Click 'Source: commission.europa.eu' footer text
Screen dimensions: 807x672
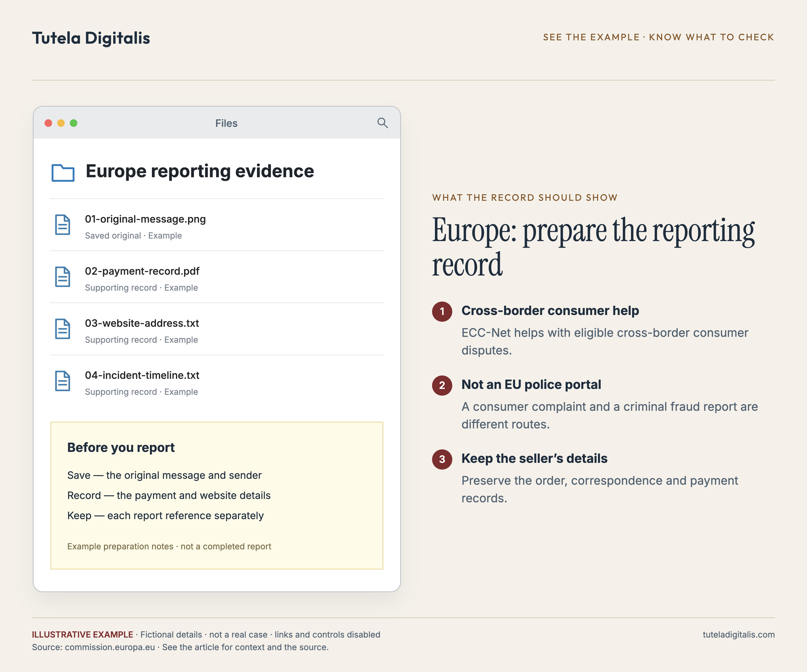click(x=93, y=647)
